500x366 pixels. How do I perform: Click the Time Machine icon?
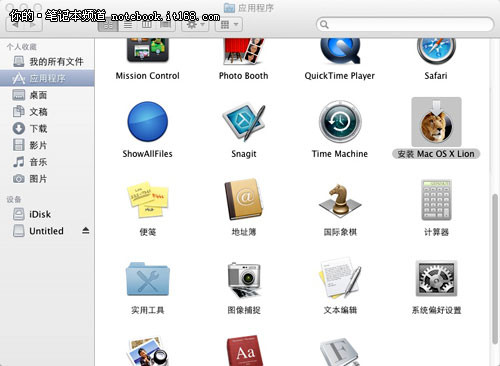[x=340, y=122]
